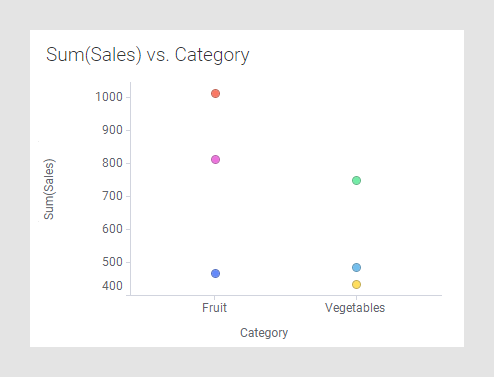The width and height of the screenshot is (494, 377).
Task: Click the Fruit axis label
Action: click(214, 308)
